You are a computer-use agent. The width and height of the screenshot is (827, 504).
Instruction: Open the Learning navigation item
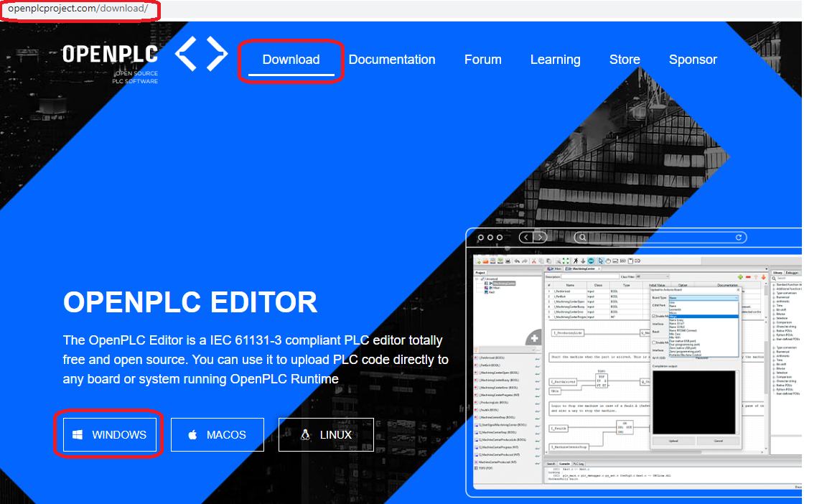pyautogui.click(x=556, y=60)
